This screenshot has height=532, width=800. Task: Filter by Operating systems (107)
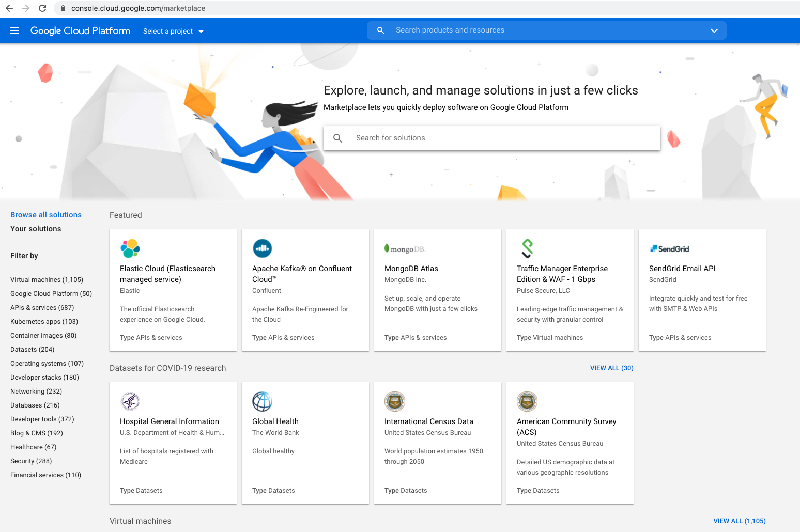[47, 363]
